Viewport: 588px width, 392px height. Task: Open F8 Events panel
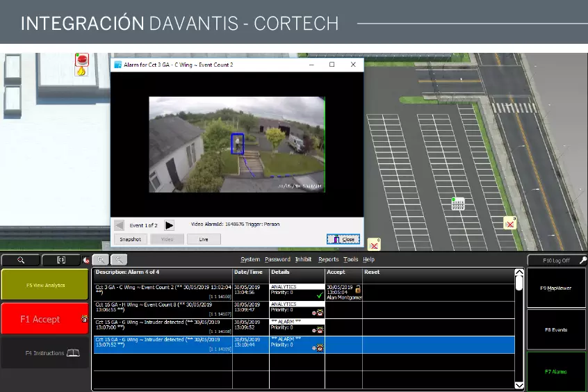coord(556,329)
